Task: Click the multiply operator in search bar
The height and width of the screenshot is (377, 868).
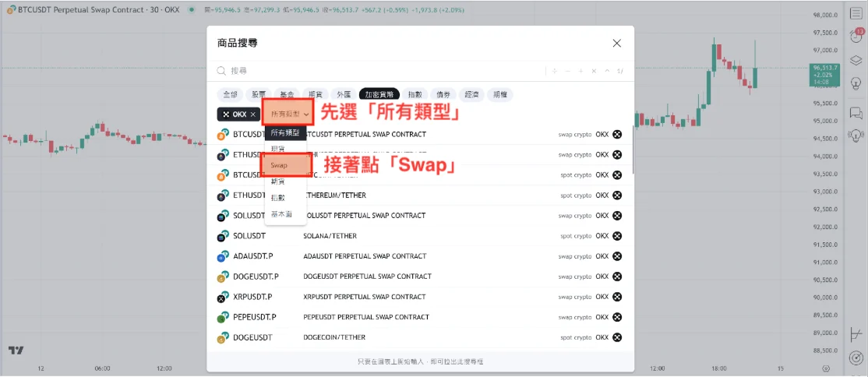Action: pyautogui.click(x=594, y=71)
